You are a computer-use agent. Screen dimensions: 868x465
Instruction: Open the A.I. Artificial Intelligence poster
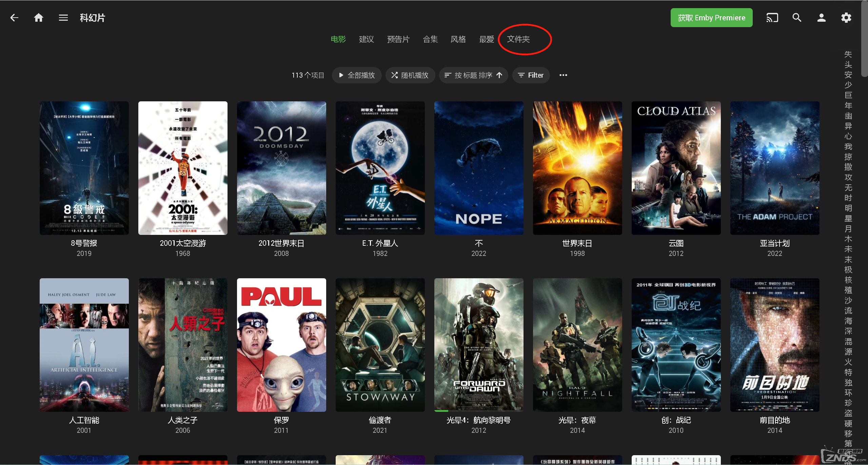pos(84,345)
